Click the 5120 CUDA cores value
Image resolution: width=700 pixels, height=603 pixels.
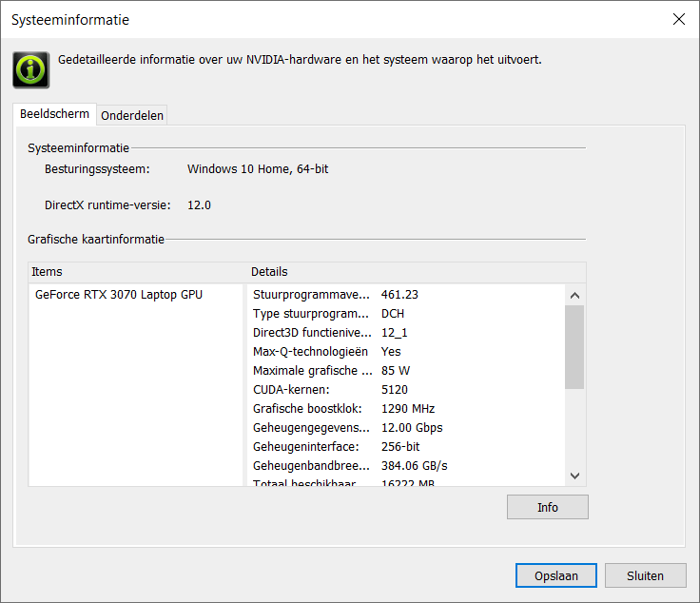[x=394, y=390]
